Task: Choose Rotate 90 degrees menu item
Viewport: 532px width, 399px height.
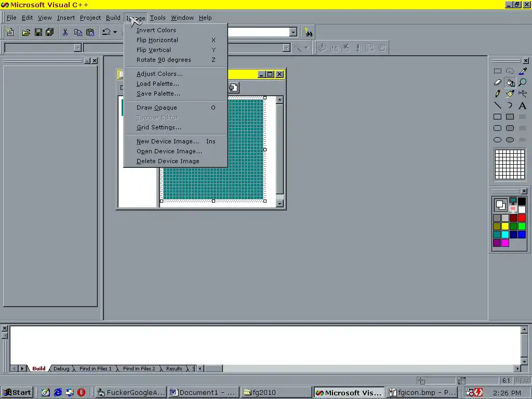Action: tap(176, 60)
